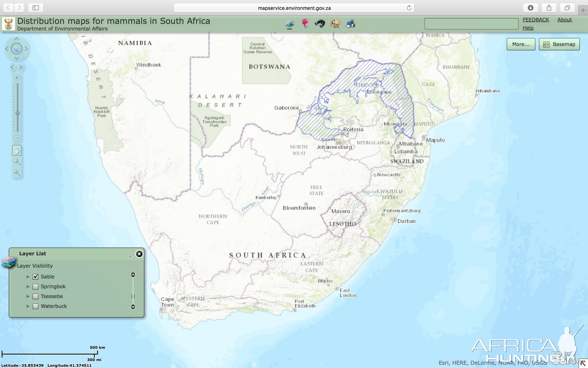Screen dimensions: 588x368
Task: Toggle Safari sidebar button
Action: (x=36, y=8)
